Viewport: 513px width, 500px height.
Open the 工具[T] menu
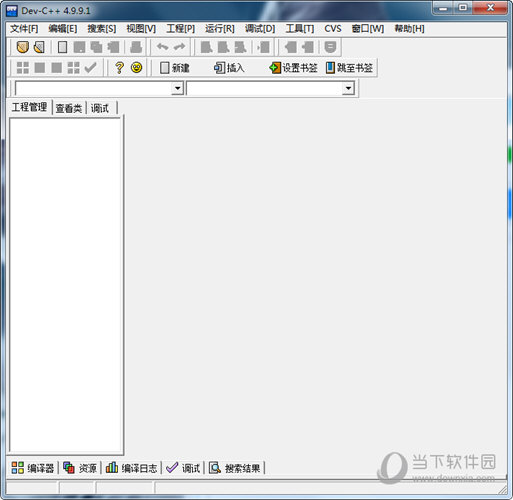pyautogui.click(x=300, y=29)
